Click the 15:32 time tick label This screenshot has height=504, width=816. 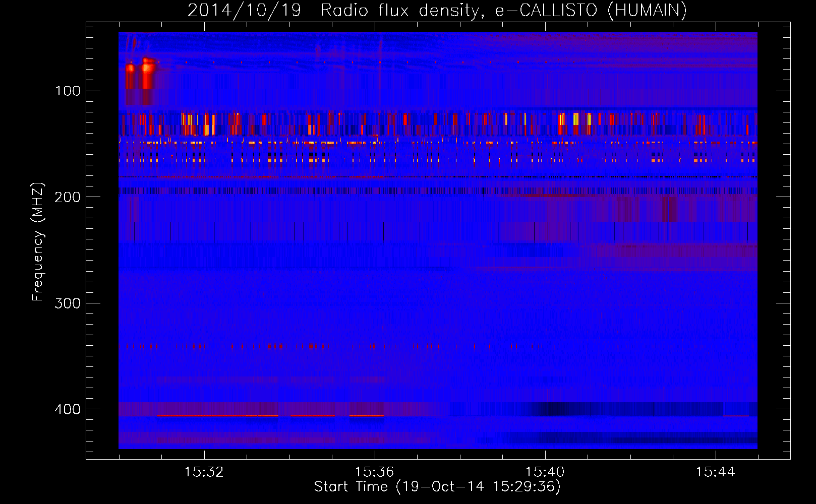204,472
